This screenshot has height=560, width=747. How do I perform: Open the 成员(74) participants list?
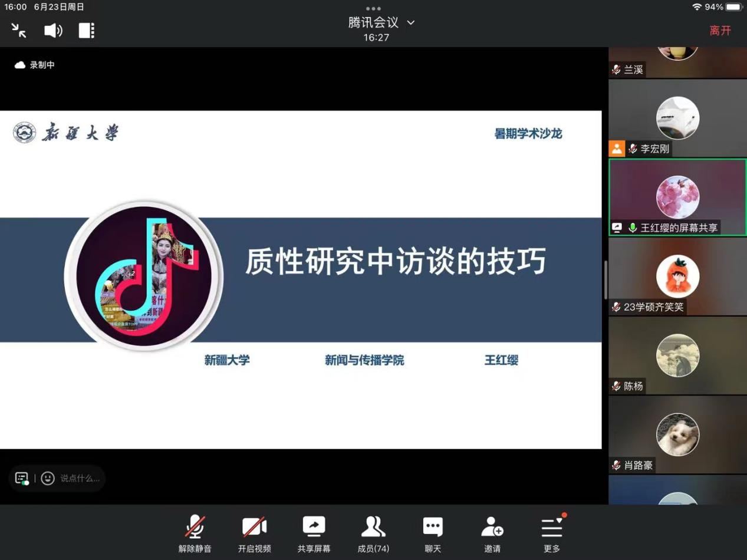(373, 533)
